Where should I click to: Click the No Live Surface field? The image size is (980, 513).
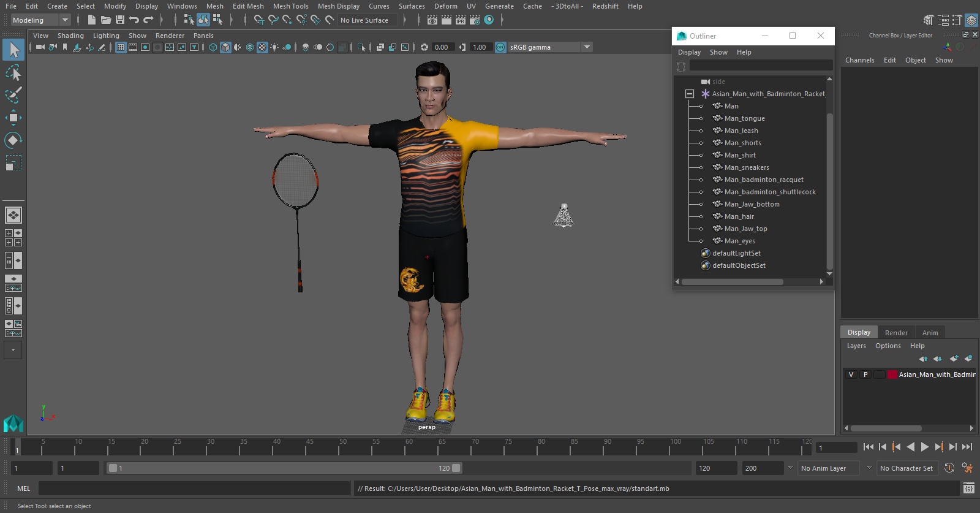(x=368, y=20)
